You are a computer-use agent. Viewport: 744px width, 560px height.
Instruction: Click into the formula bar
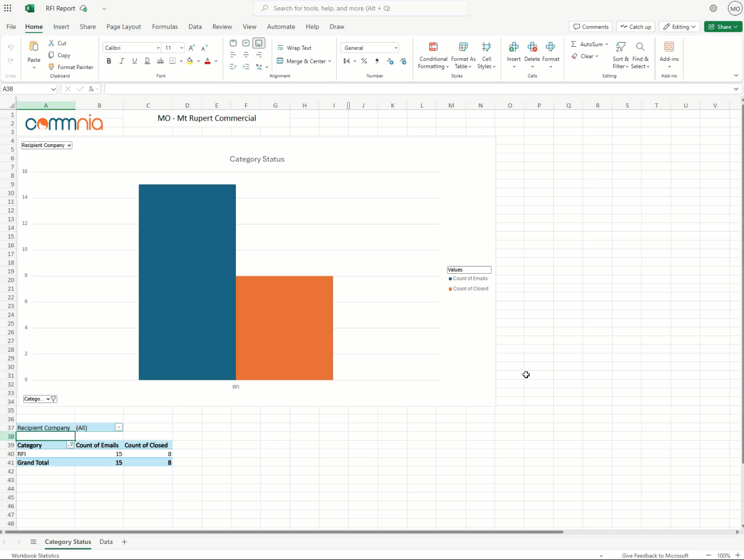click(x=418, y=89)
